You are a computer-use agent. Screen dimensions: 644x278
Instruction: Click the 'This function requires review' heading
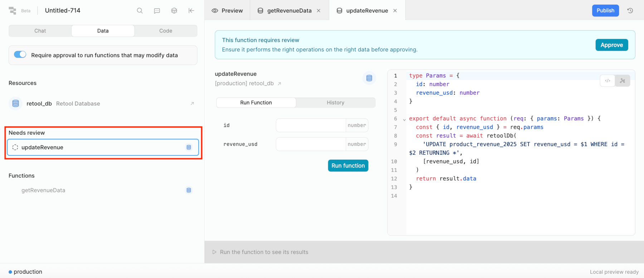[x=260, y=40]
